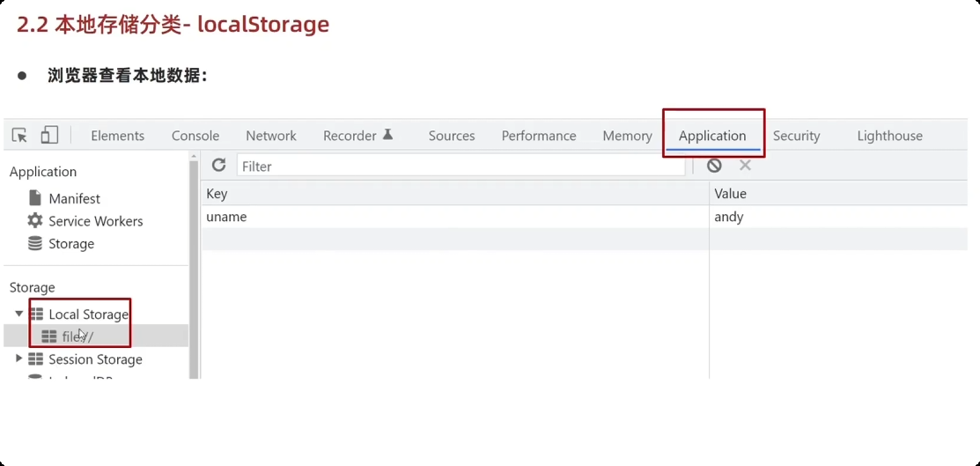Open the Network tab
This screenshot has width=980, height=466.
(x=271, y=136)
